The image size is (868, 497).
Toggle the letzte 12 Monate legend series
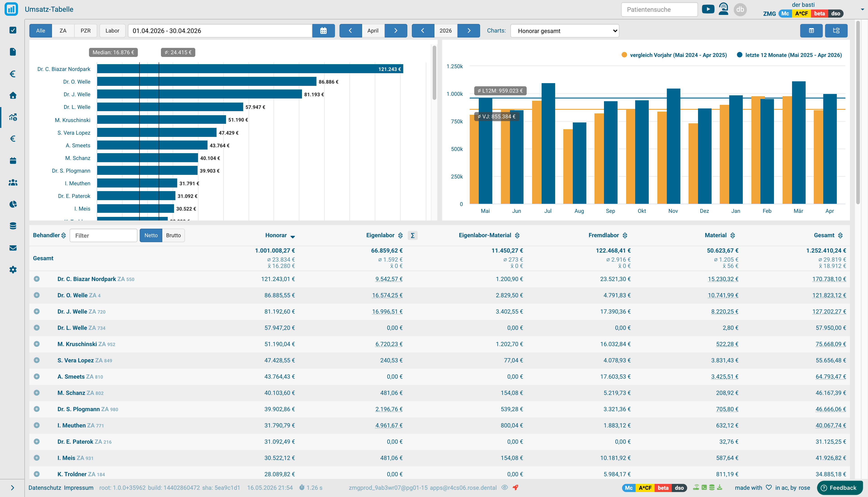(x=790, y=55)
